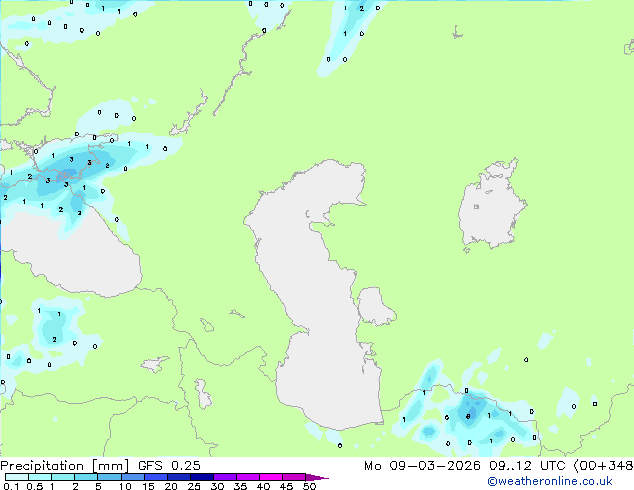Pick the 35–40 mm legend swatch
Screen dimensions: 634x490
pos(247,477)
